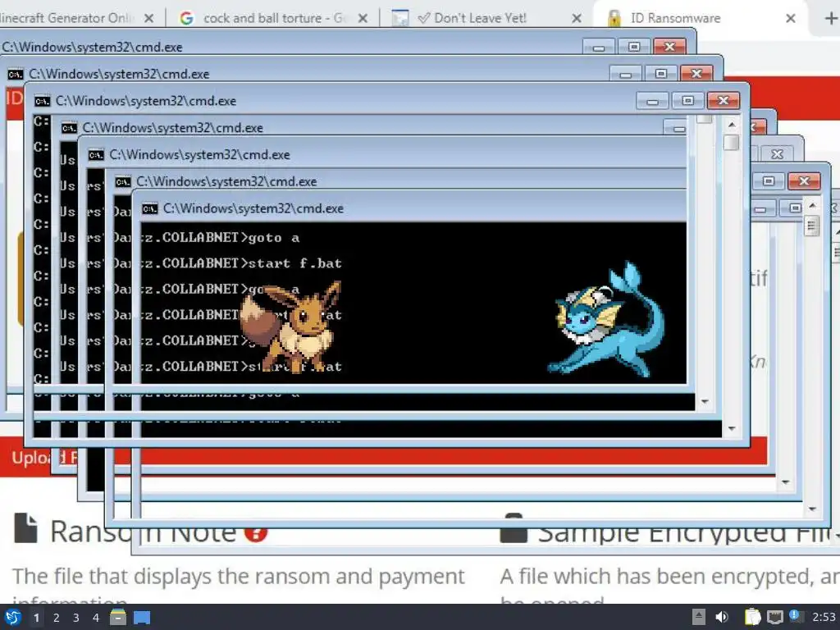Close the Minecraft Generator Online tab

click(x=149, y=18)
